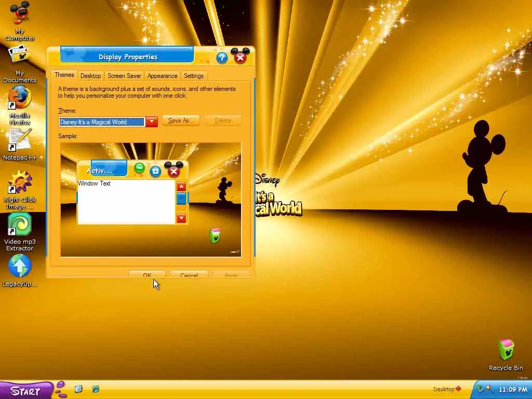The image size is (532, 399).
Task: Click the Save As... button
Action: point(181,121)
